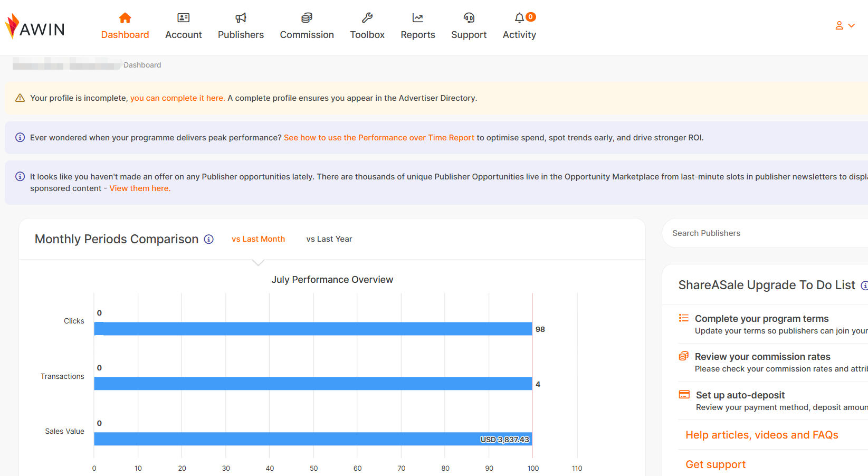Screen dimensions: 868x476
Task: Select the Toolbox wrench icon
Action: pyautogui.click(x=367, y=18)
